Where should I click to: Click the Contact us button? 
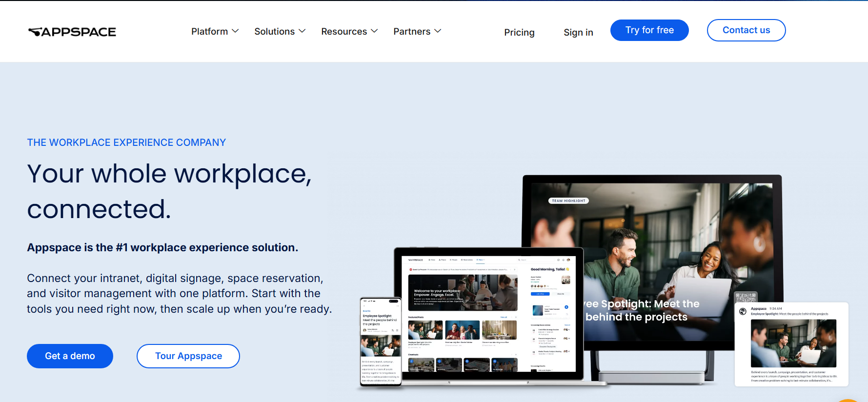746,30
